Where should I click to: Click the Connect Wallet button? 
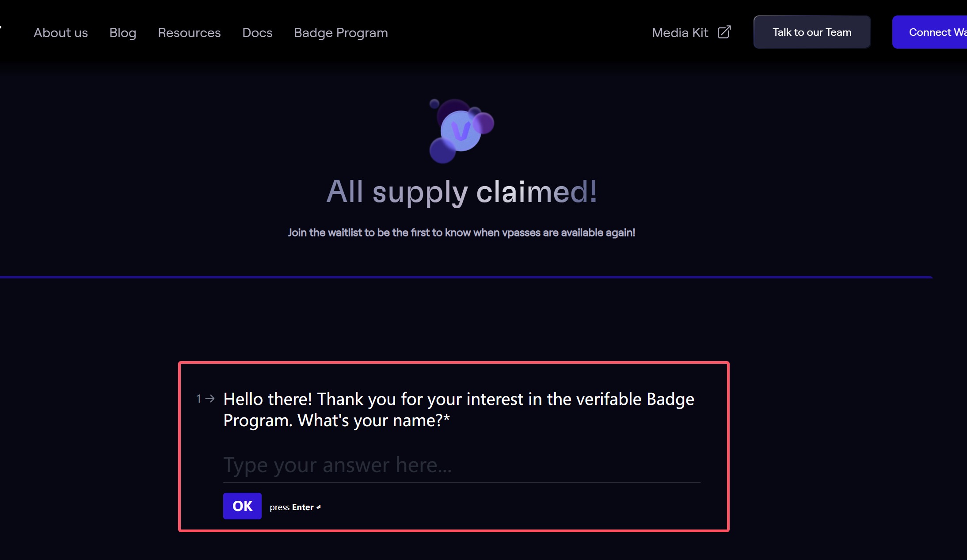click(929, 32)
